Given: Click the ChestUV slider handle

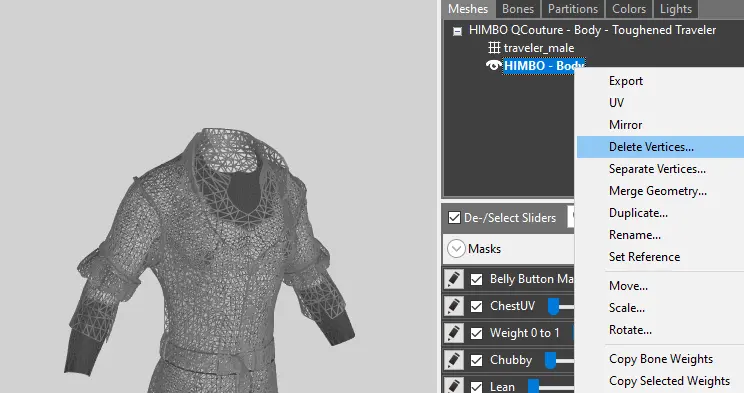Looking at the screenshot, I should pyautogui.click(x=553, y=306).
